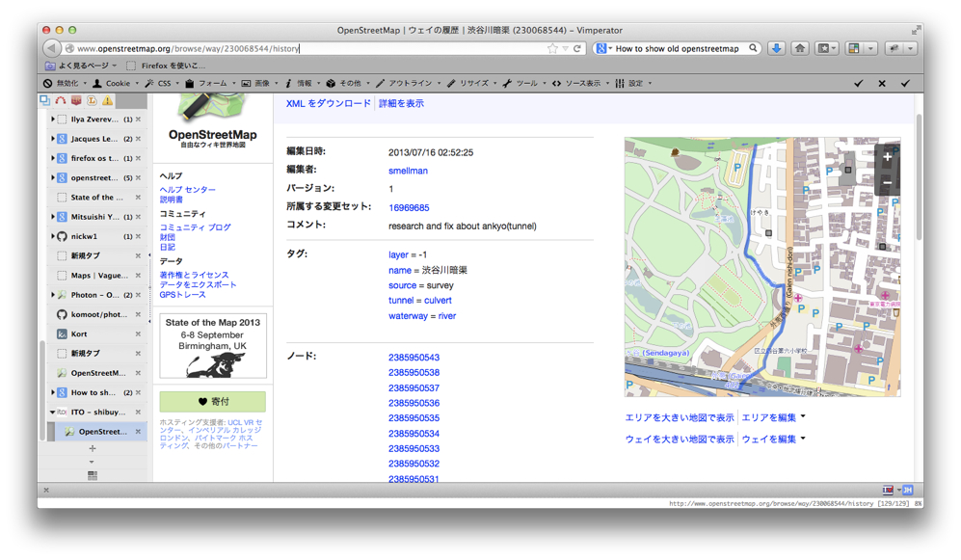Expand the Ilya Zverev tab group
Viewport: 961px width, 560px height.
(x=53, y=119)
